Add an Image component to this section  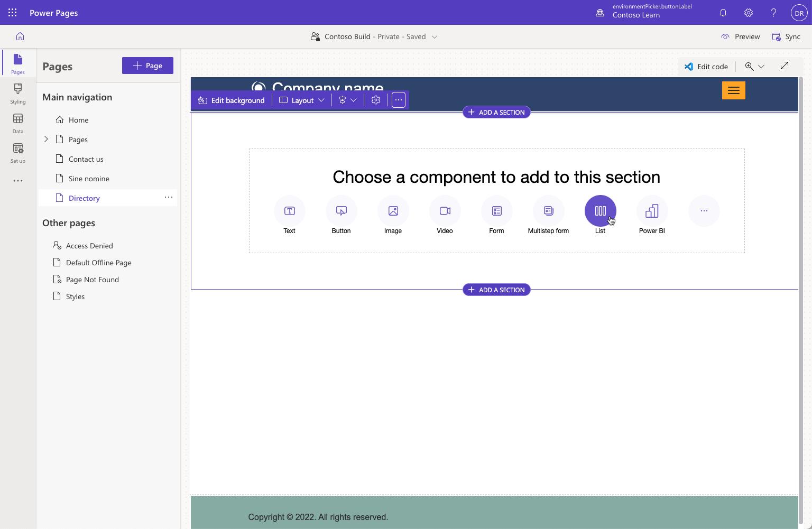[x=393, y=210]
